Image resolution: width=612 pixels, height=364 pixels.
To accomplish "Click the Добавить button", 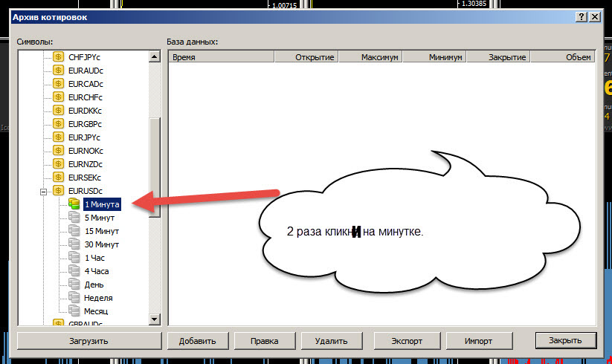I will tap(198, 341).
